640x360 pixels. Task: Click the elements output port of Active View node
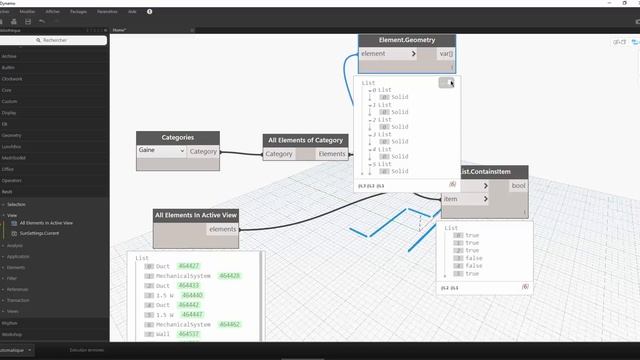click(223, 229)
